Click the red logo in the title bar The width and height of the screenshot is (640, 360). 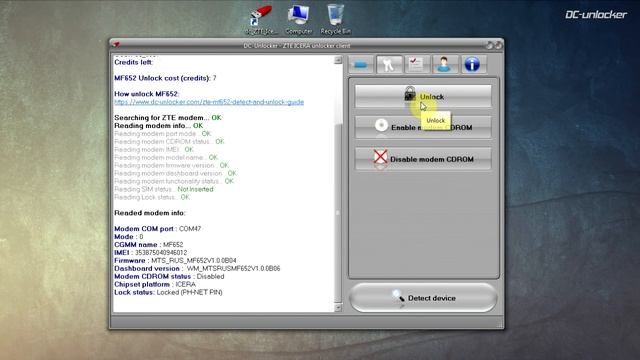[116, 44]
